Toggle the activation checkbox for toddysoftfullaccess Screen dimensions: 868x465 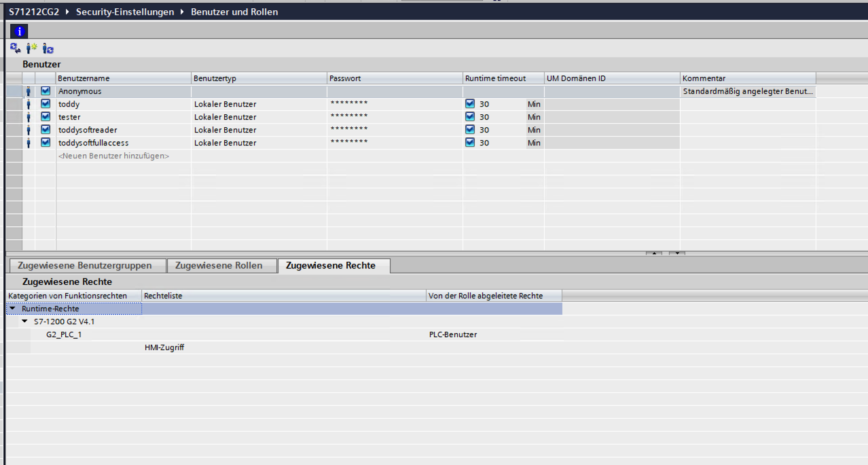(x=46, y=143)
